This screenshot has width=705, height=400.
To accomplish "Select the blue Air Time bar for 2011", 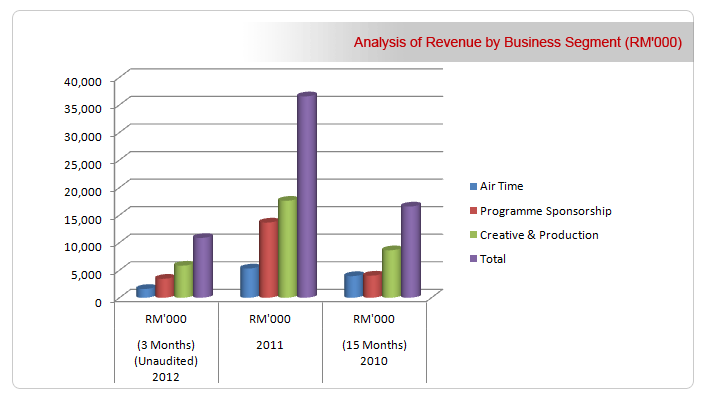I will pos(249,282).
